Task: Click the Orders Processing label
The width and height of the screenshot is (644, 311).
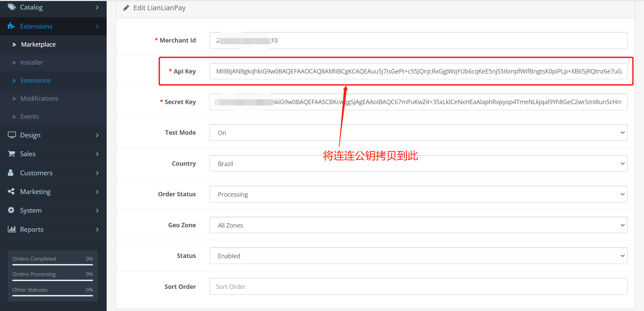Action: pyautogui.click(x=34, y=274)
